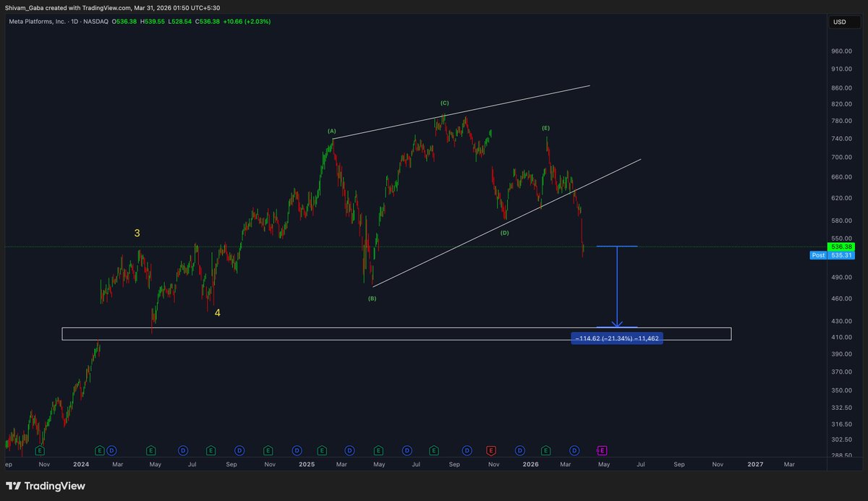Screen dimensions: 868x501
Task: Click the TradingView logo
Action: tap(46, 486)
